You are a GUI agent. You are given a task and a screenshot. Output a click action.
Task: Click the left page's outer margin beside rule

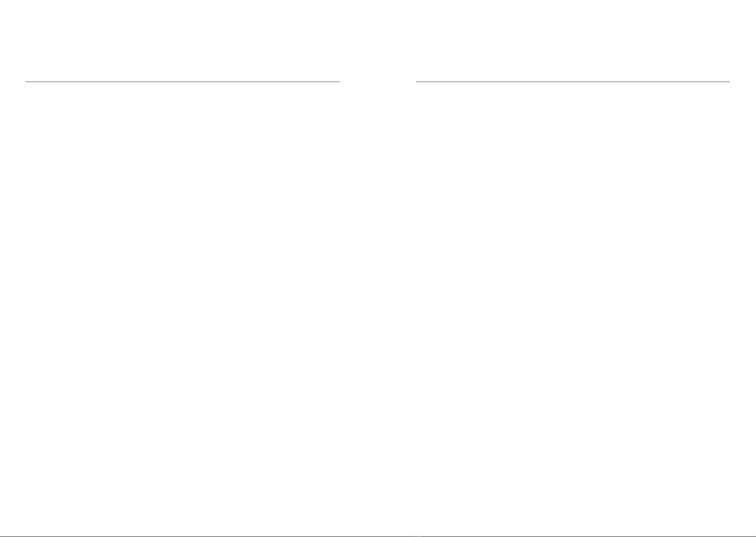13,82
